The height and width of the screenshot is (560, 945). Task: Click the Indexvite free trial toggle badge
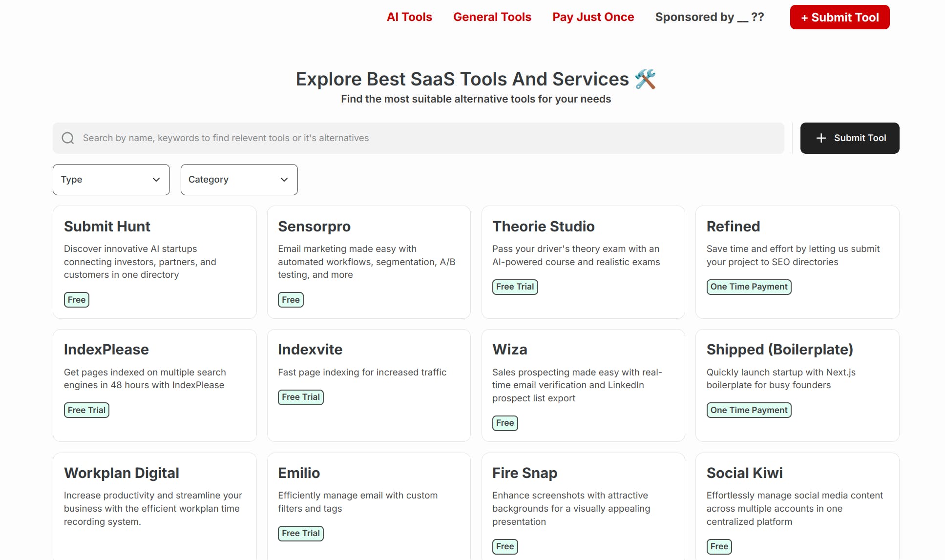point(301,397)
